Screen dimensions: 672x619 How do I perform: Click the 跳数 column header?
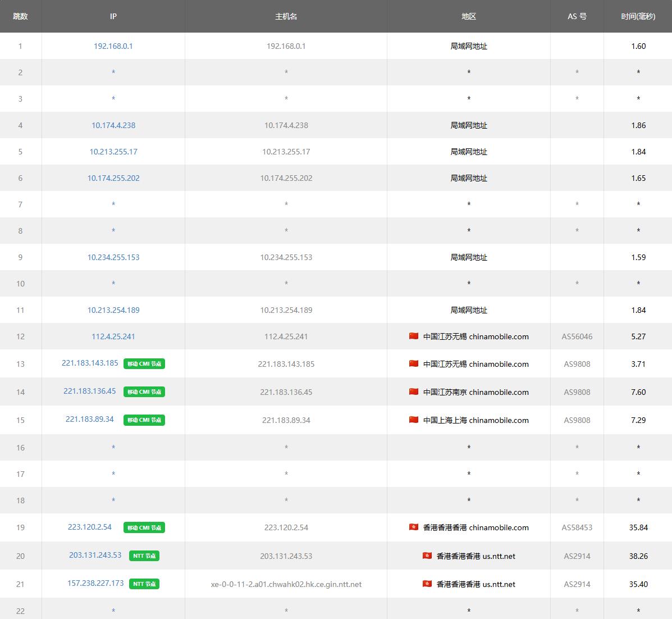point(21,16)
